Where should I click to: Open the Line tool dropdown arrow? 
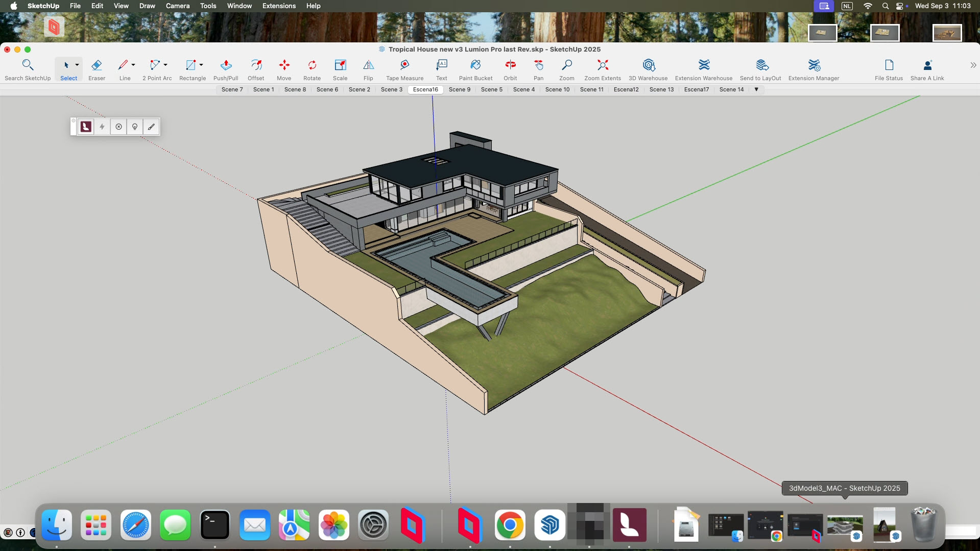(133, 65)
